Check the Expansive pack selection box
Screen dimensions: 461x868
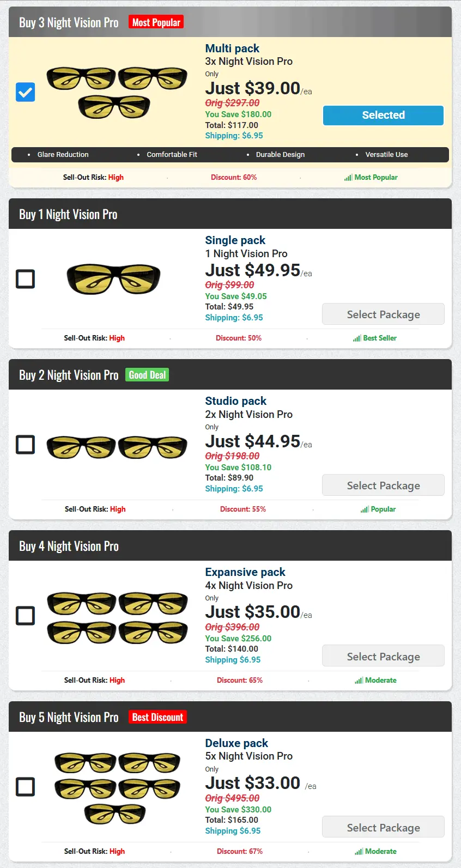(x=25, y=616)
